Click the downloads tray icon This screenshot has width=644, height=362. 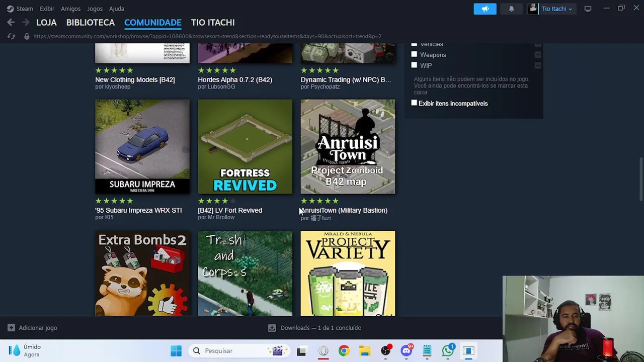tap(272, 328)
